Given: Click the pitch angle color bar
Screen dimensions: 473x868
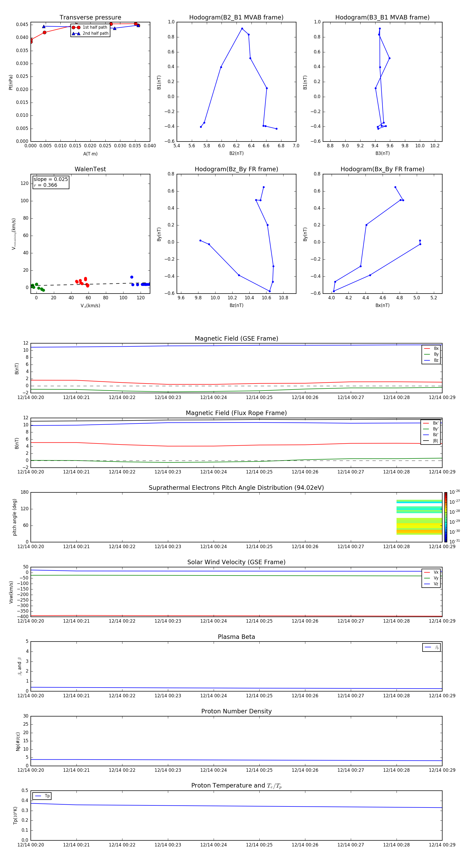Looking at the screenshot, I should [x=446, y=517].
